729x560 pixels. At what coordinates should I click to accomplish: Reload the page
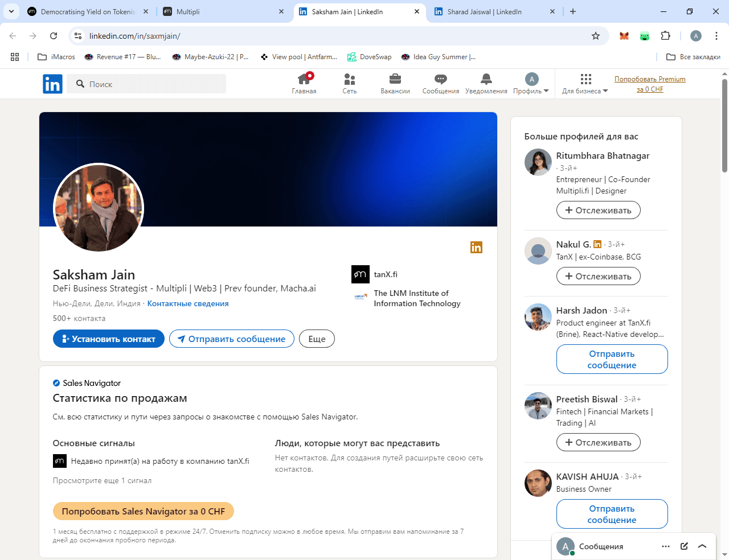(54, 36)
